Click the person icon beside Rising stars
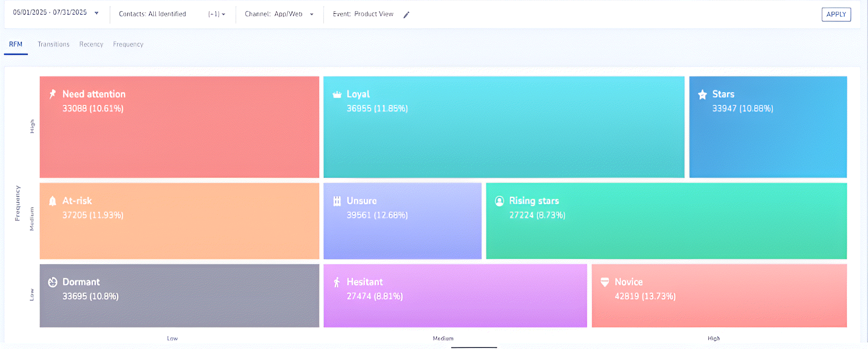 (x=499, y=201)
